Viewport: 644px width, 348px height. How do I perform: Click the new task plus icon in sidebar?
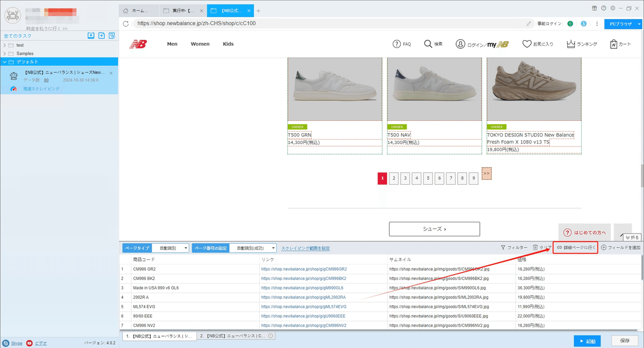click(x=101, y=35)
